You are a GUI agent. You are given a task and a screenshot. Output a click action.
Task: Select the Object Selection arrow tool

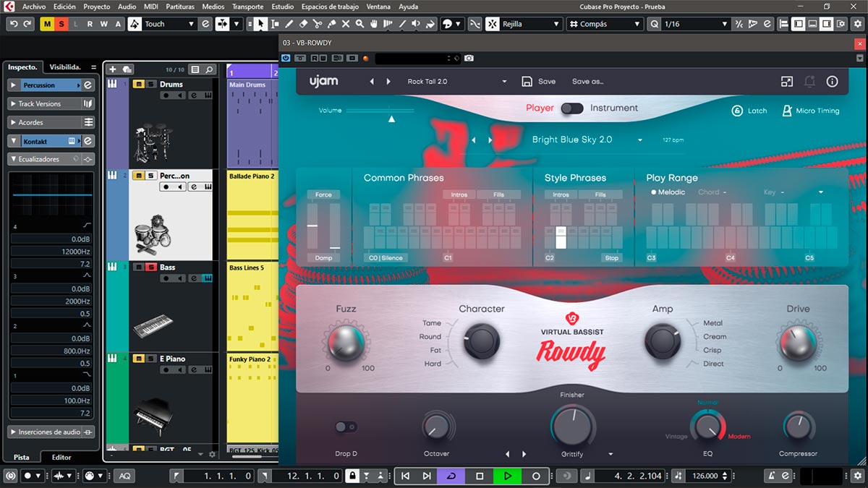click(x=260, y=24)
